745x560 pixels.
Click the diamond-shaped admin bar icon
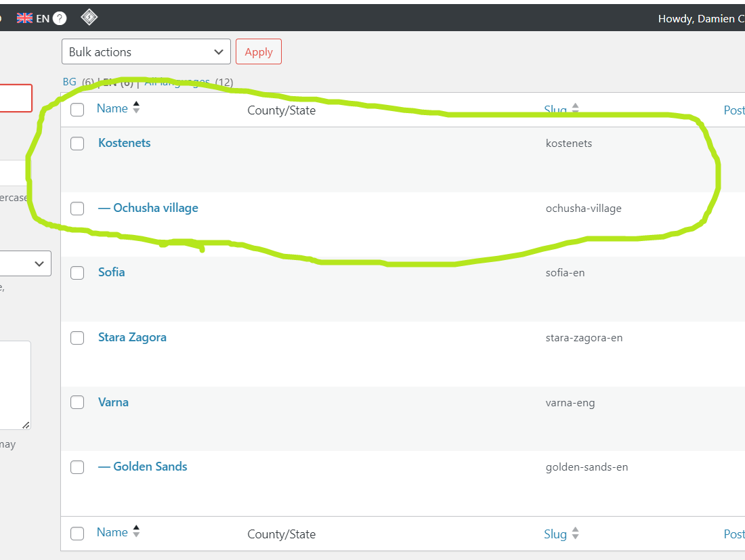(x=89, y=18)
